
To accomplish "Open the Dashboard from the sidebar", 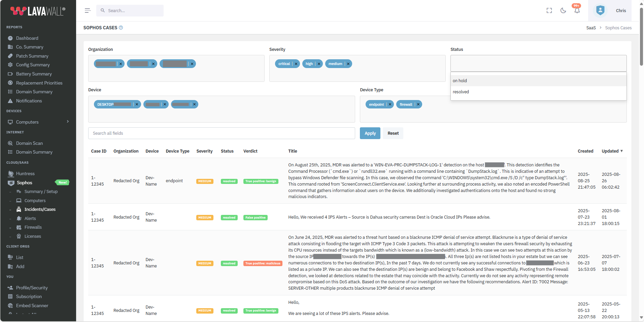I will [27, 38].
